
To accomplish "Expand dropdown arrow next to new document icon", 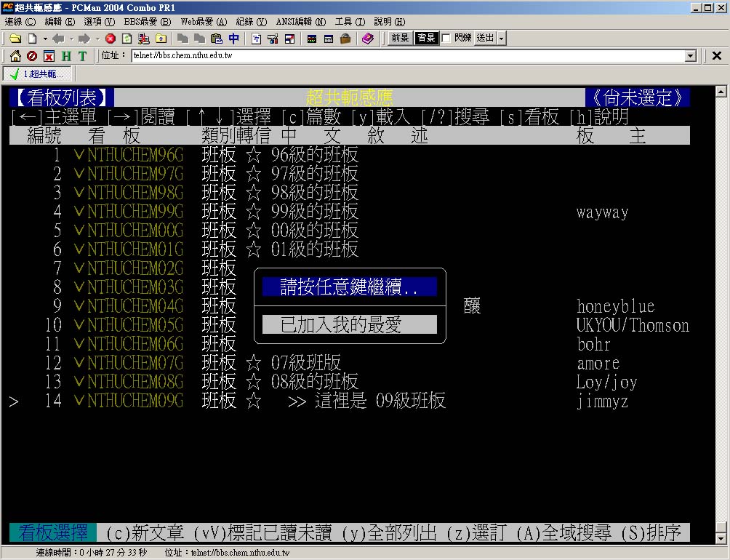I will pyautogui.click(x=44, y=39).
